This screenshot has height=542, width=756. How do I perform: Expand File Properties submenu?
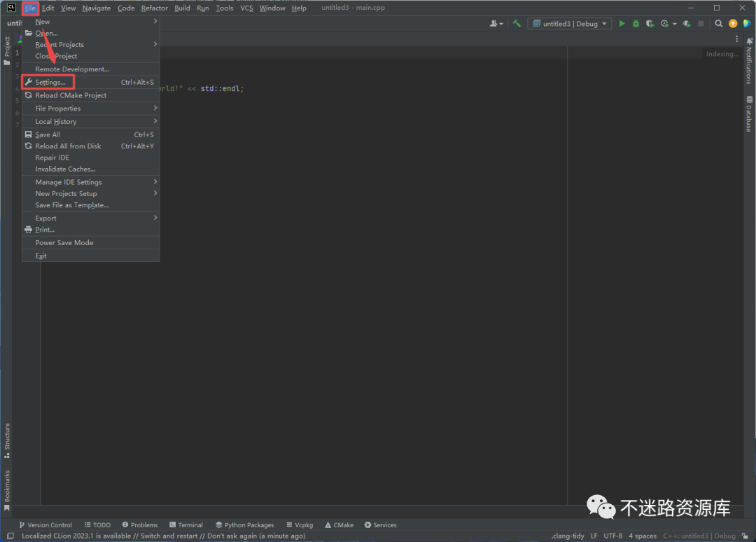(90, 108)
